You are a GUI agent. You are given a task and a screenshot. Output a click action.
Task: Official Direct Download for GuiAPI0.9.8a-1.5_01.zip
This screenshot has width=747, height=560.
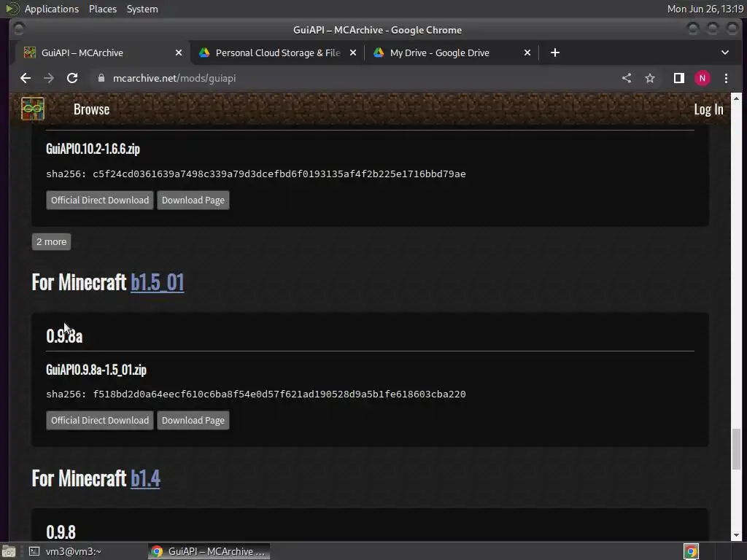click(x=100, y=421)
